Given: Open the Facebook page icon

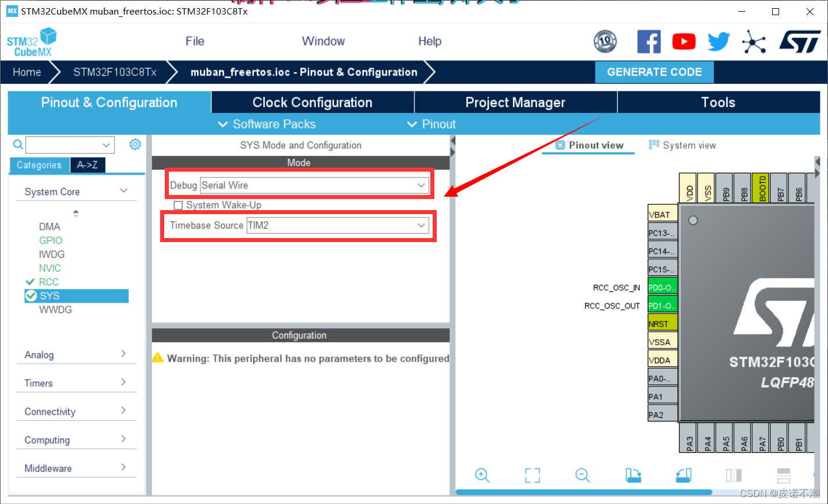Looking at the screenshot, I should pos(649,41).
